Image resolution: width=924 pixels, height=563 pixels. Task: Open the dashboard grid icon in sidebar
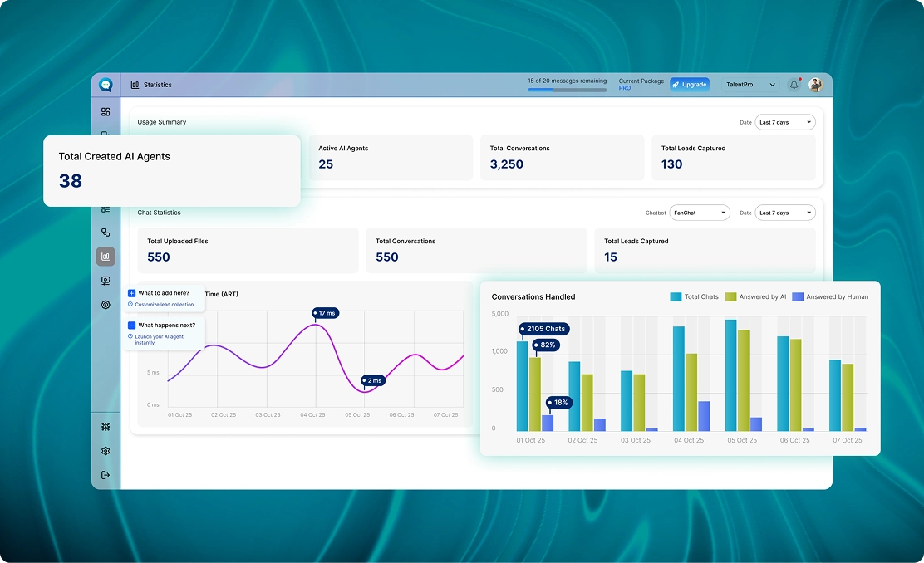106,112
